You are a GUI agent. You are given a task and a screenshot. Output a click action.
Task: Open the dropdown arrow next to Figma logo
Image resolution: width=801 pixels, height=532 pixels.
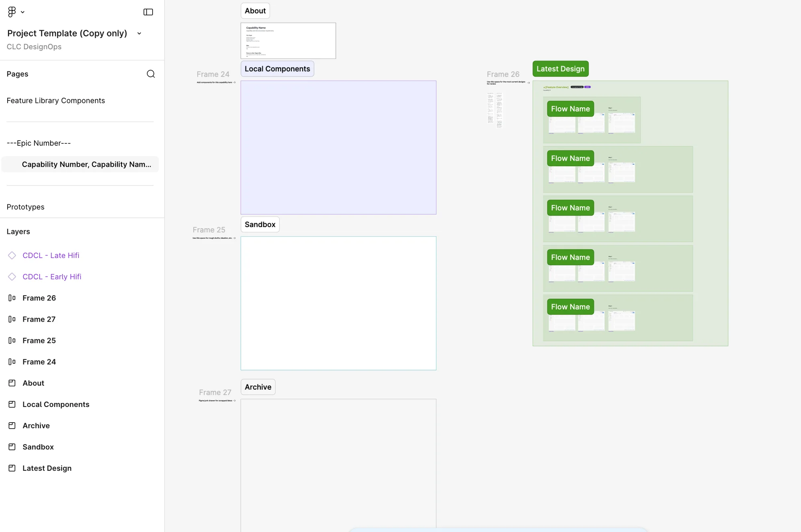click(x=22, y=12)
